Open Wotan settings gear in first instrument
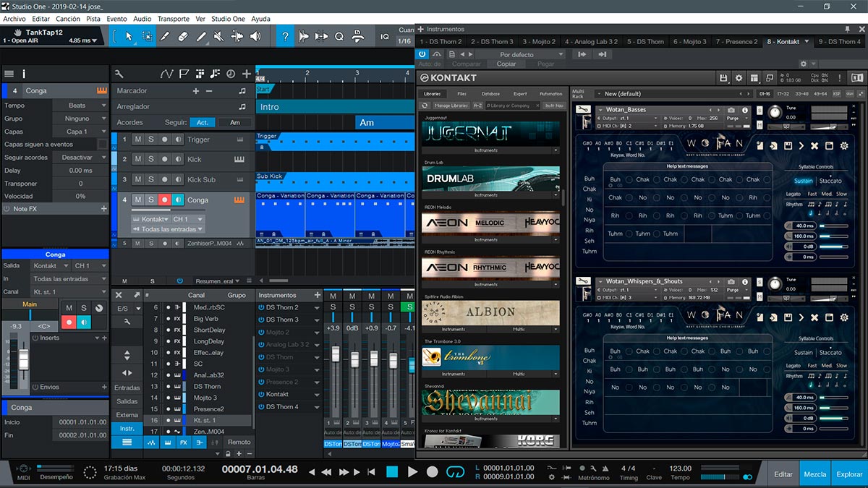This screenshot has width=868, height=488. click(844, 146)
